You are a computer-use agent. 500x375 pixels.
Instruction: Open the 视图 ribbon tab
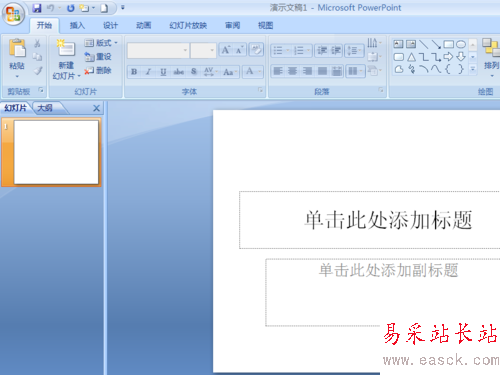(x=265, y=25)
